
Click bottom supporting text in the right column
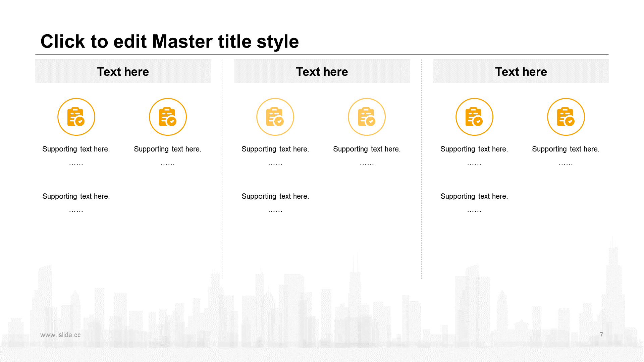pyautogui.click(x=474, y=196)
